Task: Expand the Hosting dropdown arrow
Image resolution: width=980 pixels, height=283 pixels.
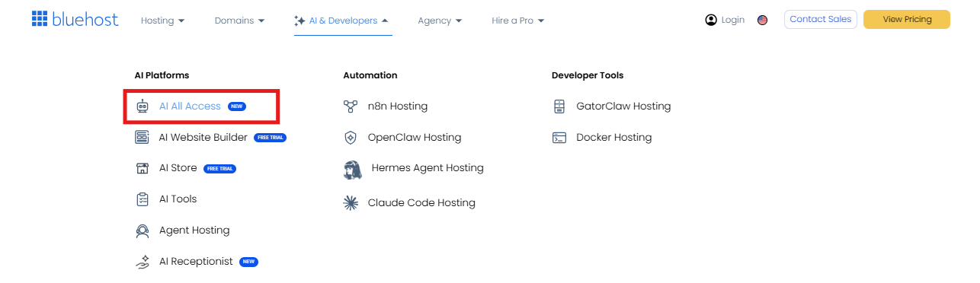Action: point(181,21)
